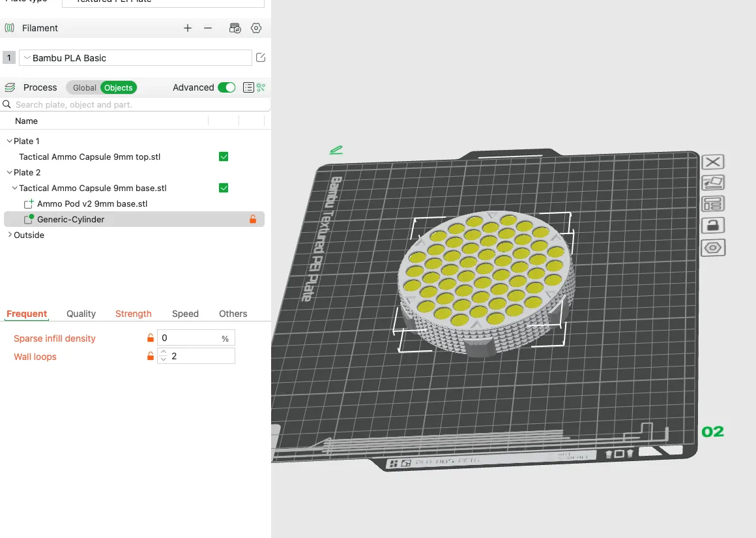Click the Filament section header icon
Image resolution: width=756 pixels, height=538 pixels.
pos(10,28)
